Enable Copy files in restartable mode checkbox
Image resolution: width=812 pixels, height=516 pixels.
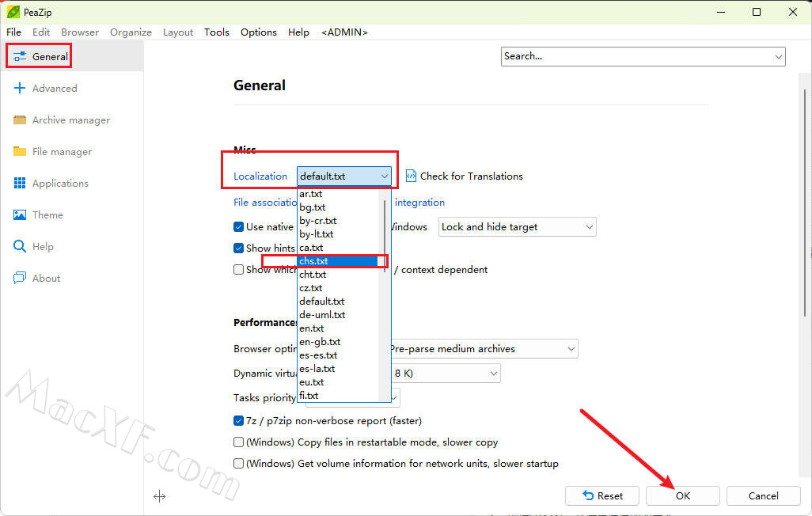pyautogui.click(x=239, y=442)
